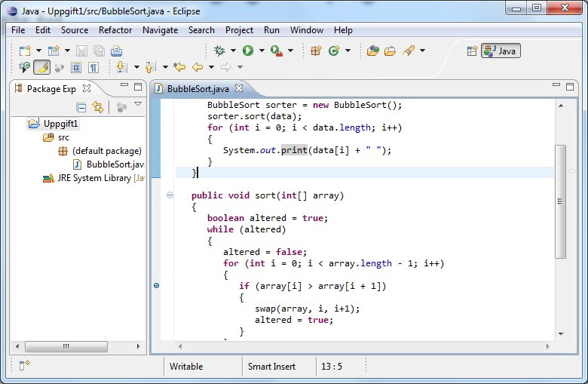This screenshot has width=588, height=384.
Task: Toggle Block Selection Mode icon
Action: tap(76, 68)
